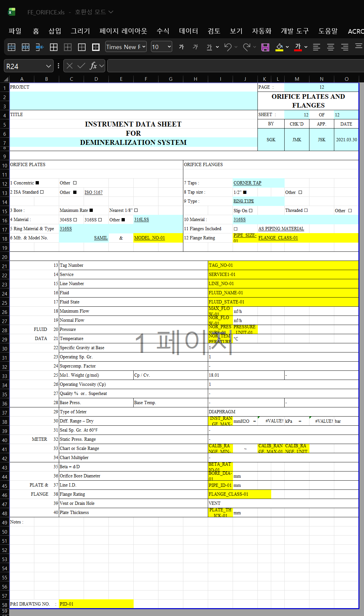Viewport: 364px width, 616px height.
Task: Expand the underline style dropdown arrow
Action: [x=217, y=47]
